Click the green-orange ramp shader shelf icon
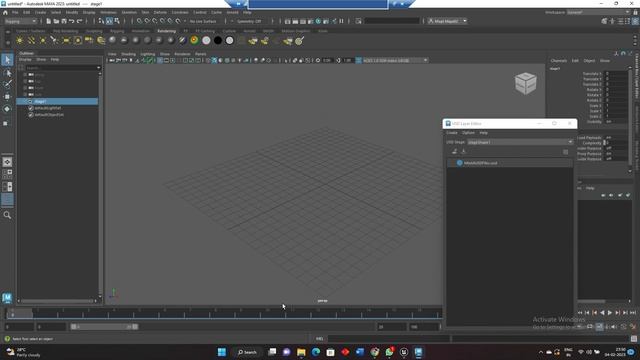 pyautogui.click(x=195, y=40)
